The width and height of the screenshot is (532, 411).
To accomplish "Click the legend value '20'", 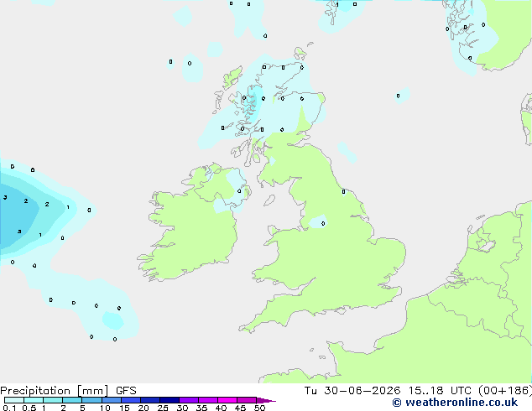I will pos(143,408).
